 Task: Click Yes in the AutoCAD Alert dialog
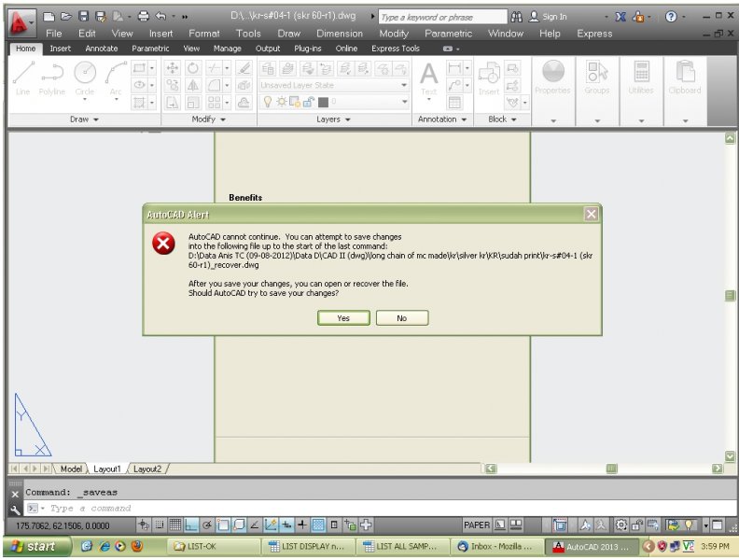pyautogui.click(x=343, y=318)
